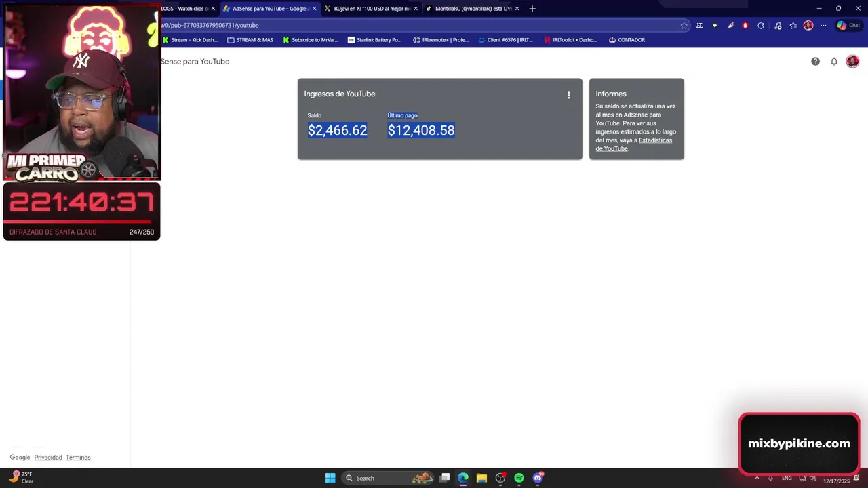Open Spotify from the taskbar
Viewport: 868px width, 488px height.
point(519,478)
